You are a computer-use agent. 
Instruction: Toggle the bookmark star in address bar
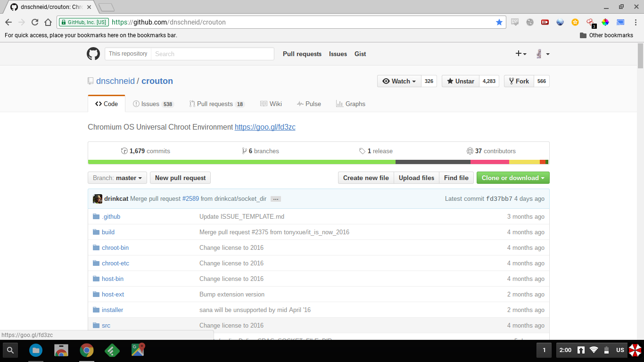(x=499, y=22)
